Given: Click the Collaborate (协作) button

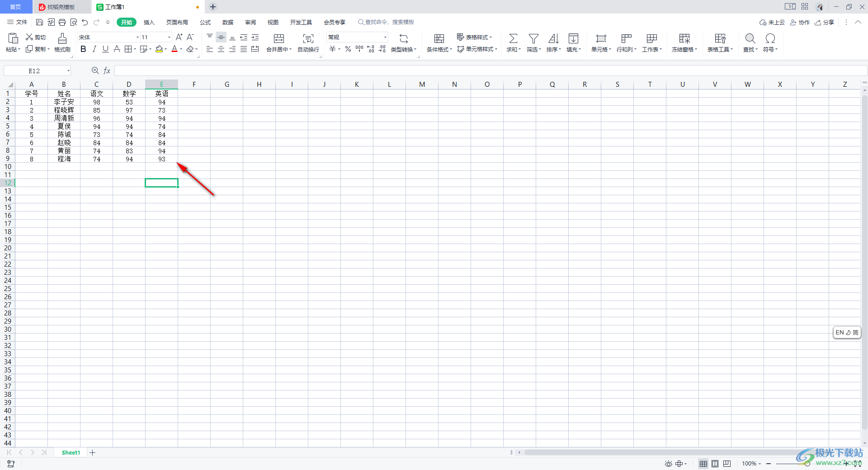Looking at the screenshot, I should [800, 22].
